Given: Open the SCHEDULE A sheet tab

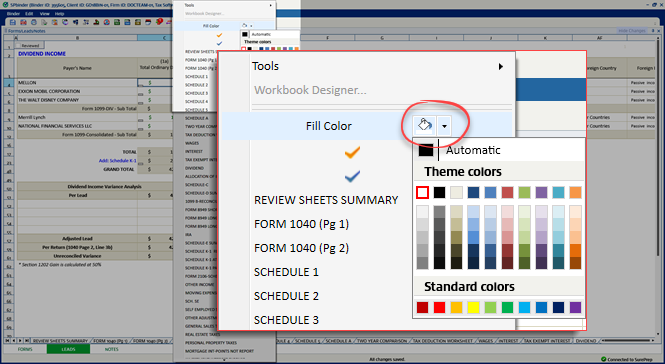Looking at the screenshot, I should click(338, 341).
